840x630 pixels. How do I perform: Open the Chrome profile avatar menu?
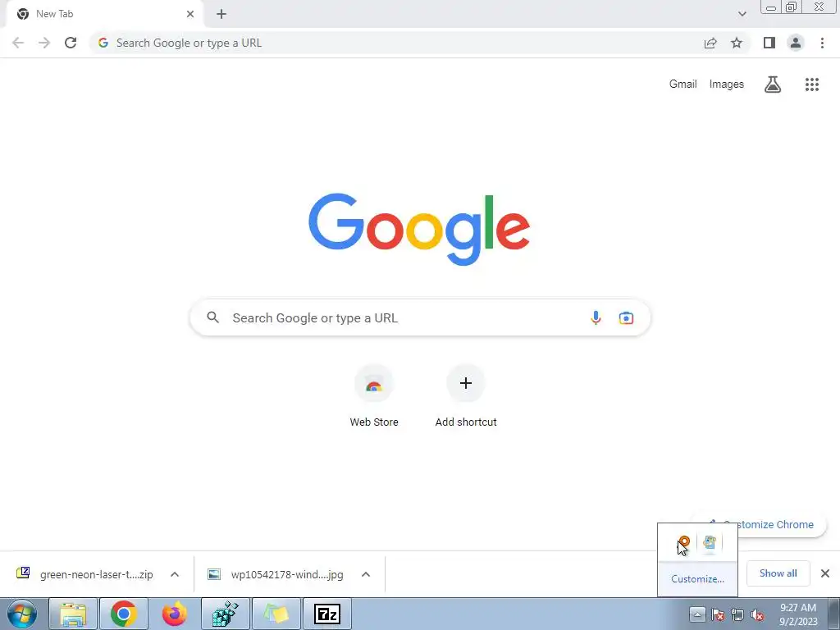[x=796, y=43]
